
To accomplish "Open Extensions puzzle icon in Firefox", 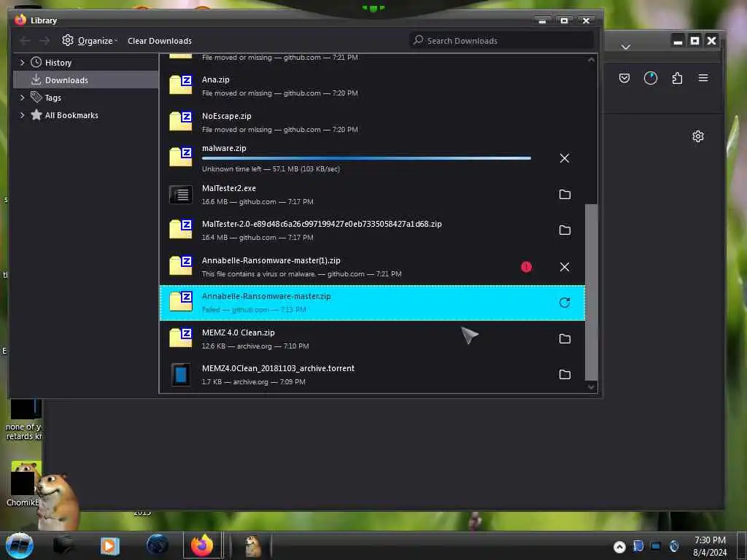I will [677, 78].
